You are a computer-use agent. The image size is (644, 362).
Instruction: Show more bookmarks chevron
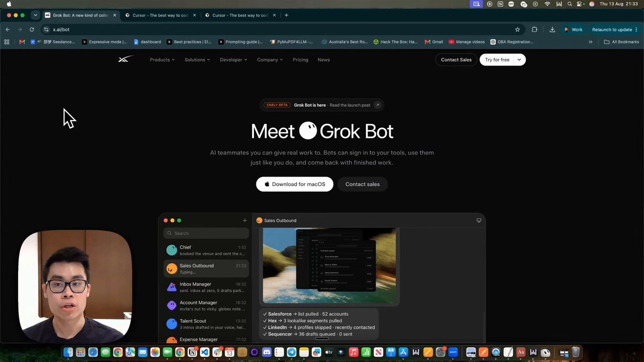pos(590,42)
